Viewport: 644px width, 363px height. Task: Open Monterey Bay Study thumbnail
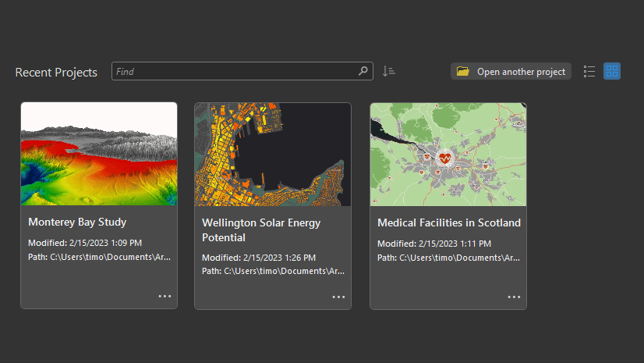pos(99,154)
